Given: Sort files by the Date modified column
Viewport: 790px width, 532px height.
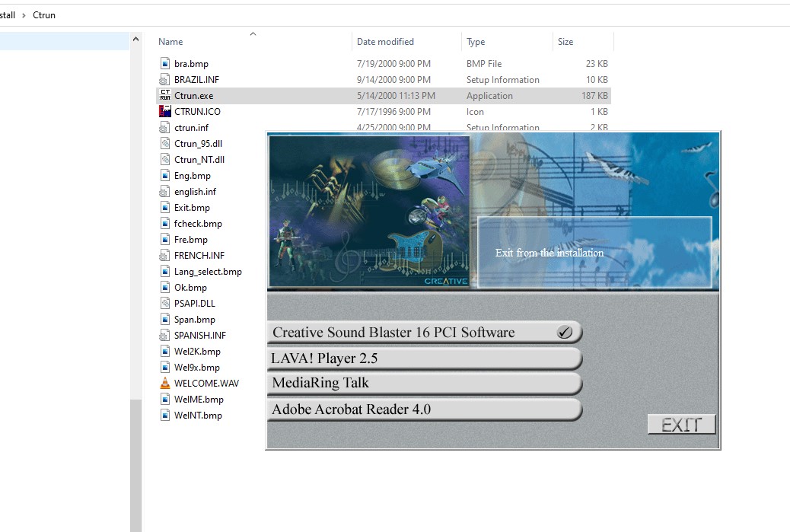Looking at the screenshot, I should tap(385, 42).
